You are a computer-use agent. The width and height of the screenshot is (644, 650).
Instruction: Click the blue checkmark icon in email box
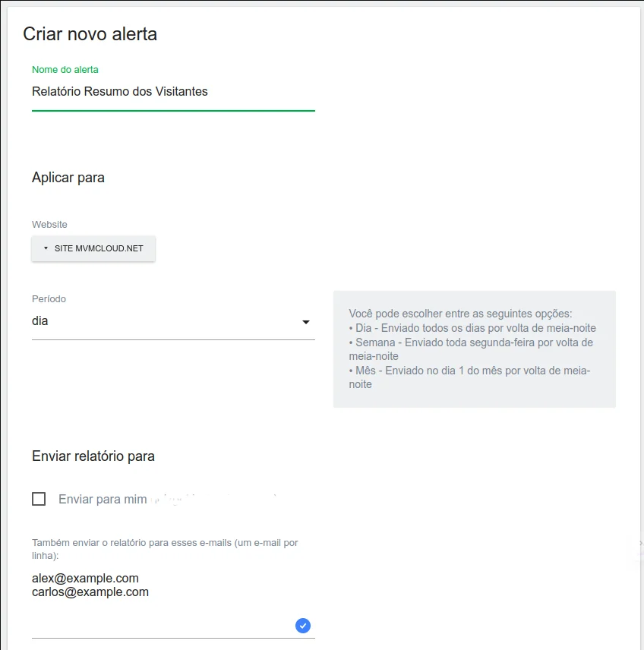(x=303, y=626)
